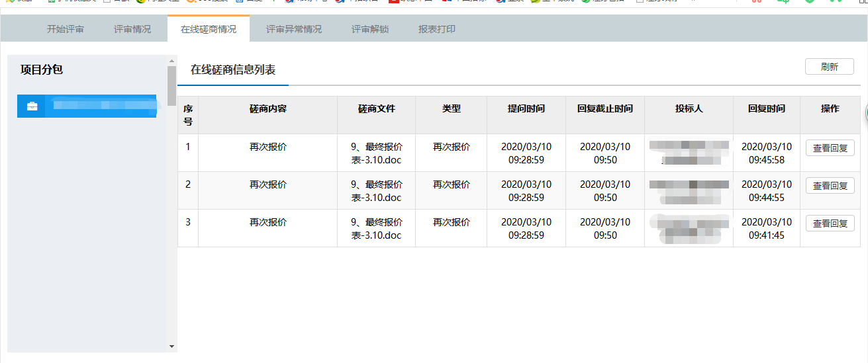Go to the 评审异常情况 tab
The image size is (868, 363).
coord(293,29)
